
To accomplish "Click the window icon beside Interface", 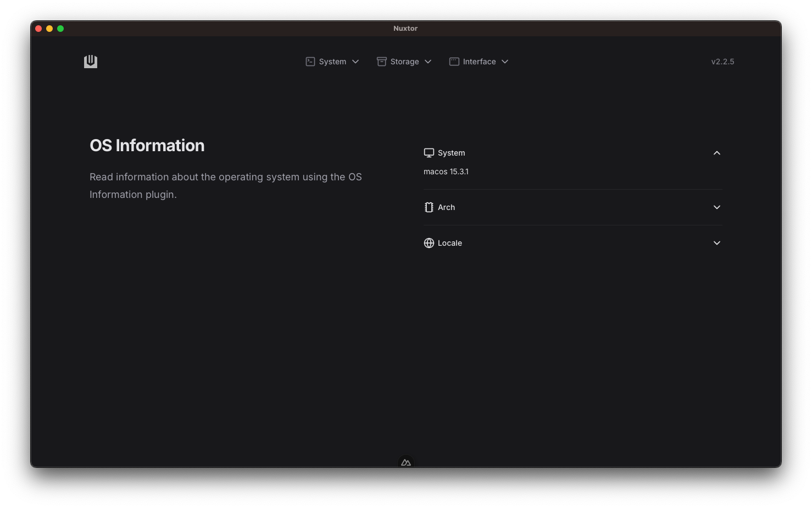I will [454, 62].
